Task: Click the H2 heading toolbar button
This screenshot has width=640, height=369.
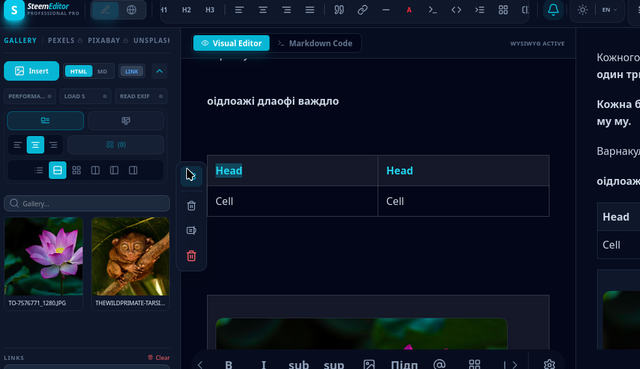Action: pyautogui.click(x=186, y=10)
